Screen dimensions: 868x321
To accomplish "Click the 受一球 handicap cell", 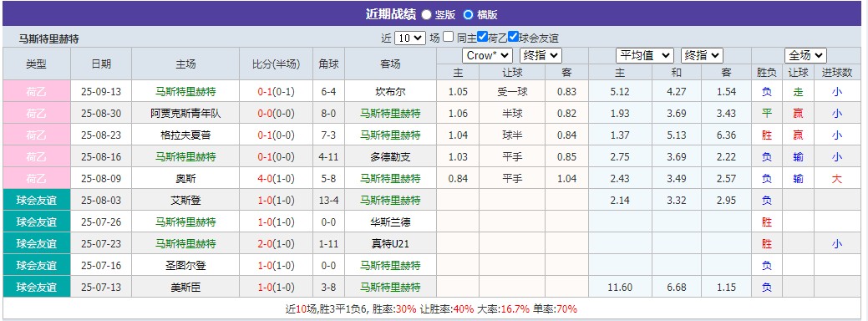I will click(x=512, y=92).
